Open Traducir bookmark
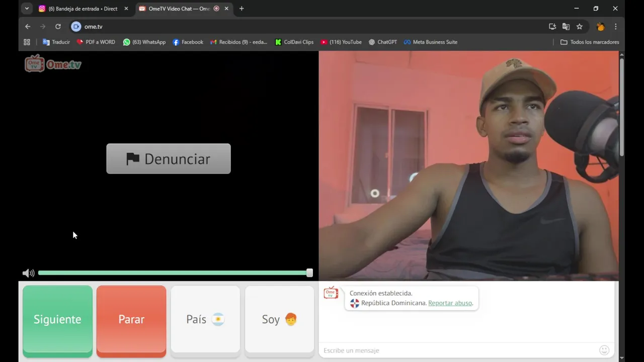Screen dimensions: 644x362 click(56, 42)
